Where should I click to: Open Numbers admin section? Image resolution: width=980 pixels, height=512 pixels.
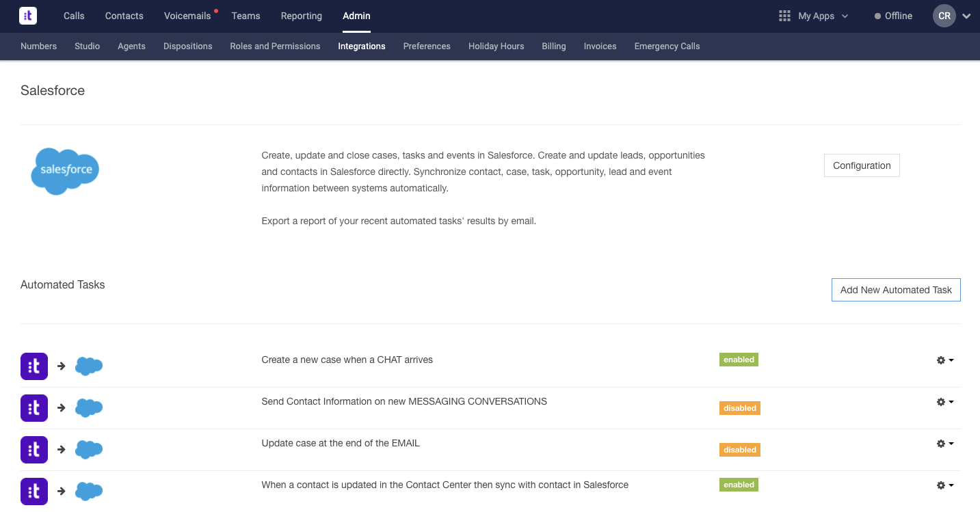38,46
